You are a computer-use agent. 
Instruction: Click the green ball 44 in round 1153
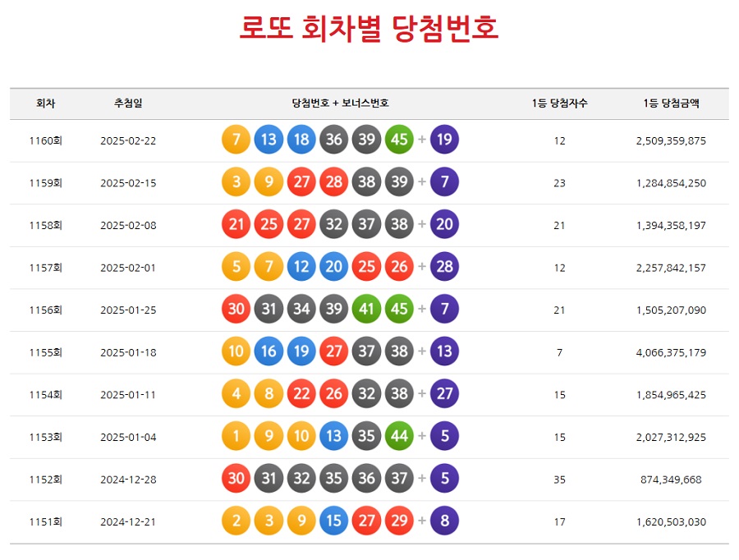point(399,436)
